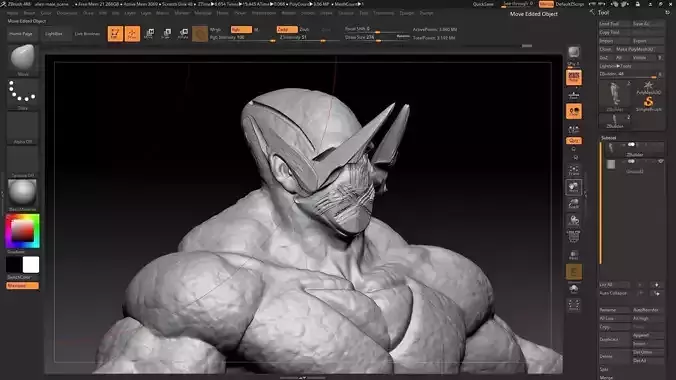Viewport: 676px width, 380px height.
Task: Open the Render menu
Action: (x=288, y=13)
